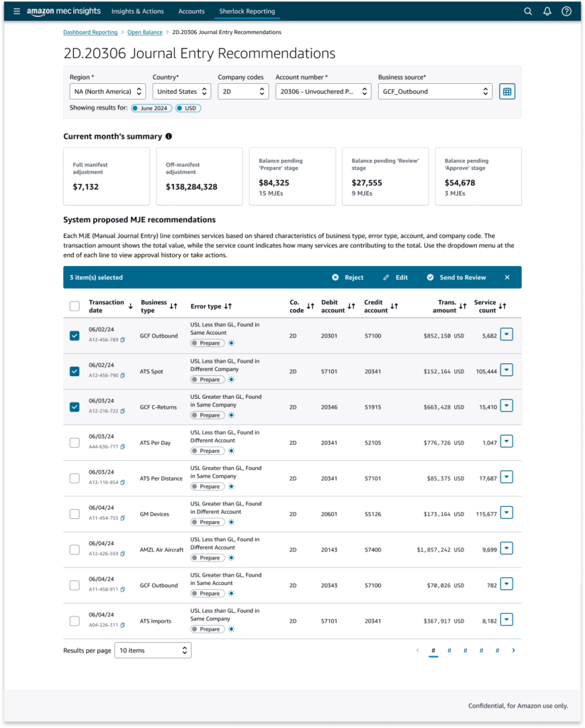This screenshot has width=585, height=728.
Task: Dismiss the 3 item(s) selected bar
Action: 507,277
